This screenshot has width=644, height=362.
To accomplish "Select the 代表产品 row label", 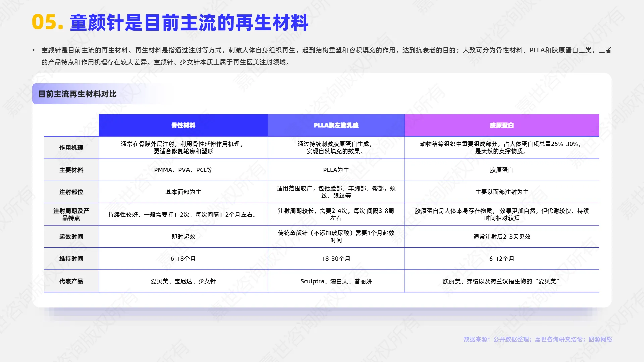I will pos(71,282).
